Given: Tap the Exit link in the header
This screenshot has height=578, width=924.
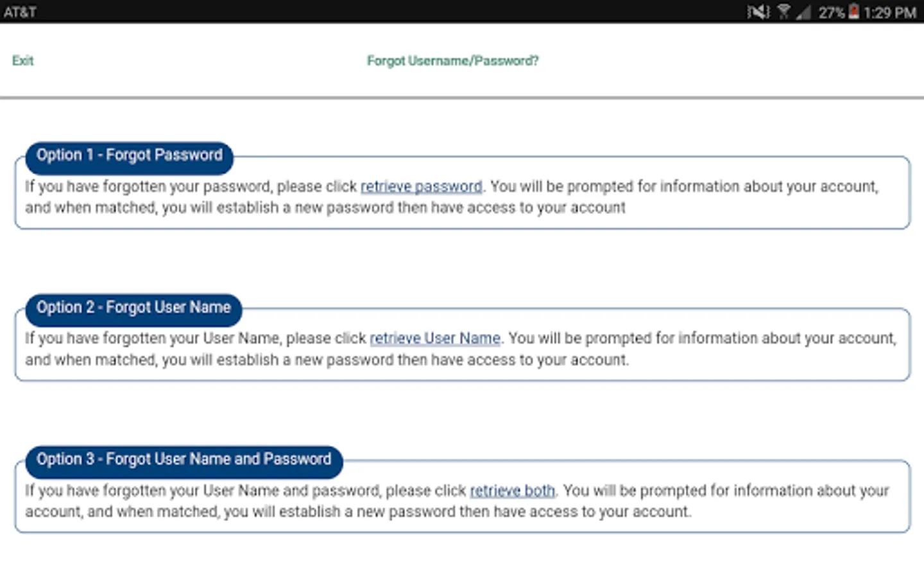Looking at the screenshot, I should [22, 61].
